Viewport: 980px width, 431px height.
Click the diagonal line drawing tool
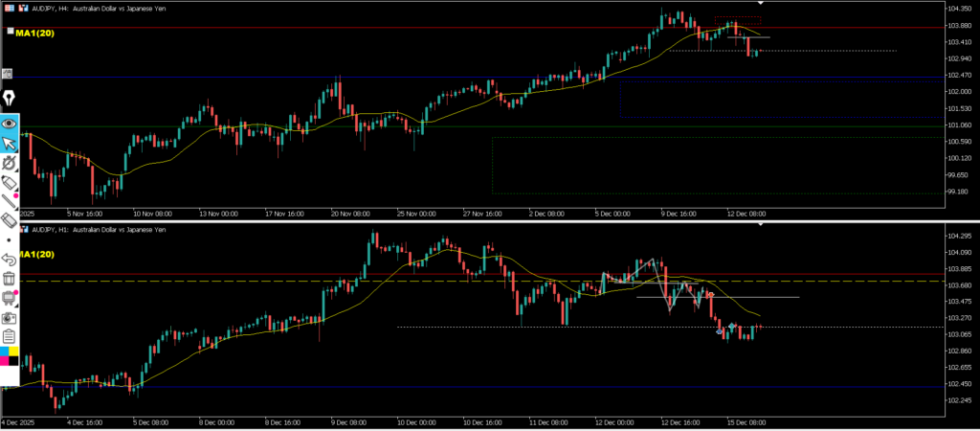tap(10, 201)
